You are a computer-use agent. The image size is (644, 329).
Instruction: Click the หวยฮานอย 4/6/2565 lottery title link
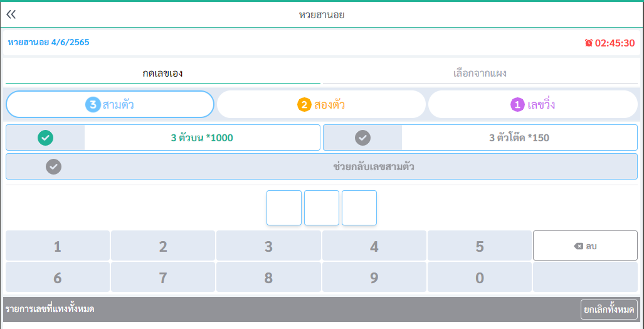[x=48, y=43]
